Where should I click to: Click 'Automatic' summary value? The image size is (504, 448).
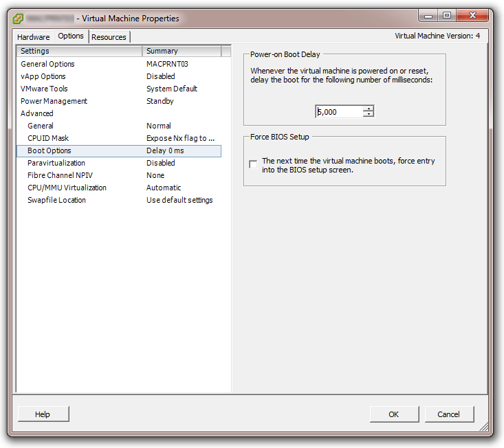point(164,188)
